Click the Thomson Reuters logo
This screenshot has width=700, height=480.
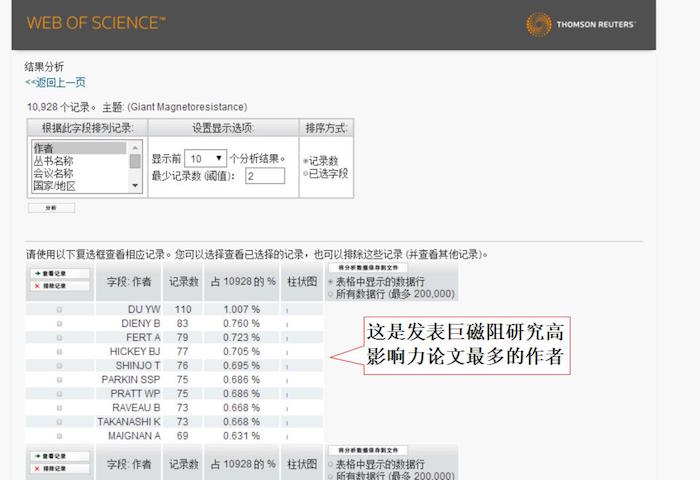[581, 24]
